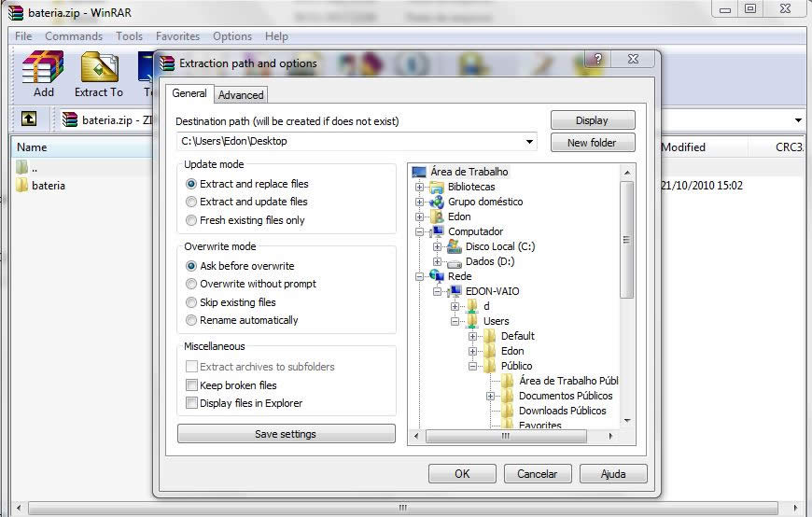The image size is (812, 517).
Task: Click the Cancelar button
Action: coord(538,473)
